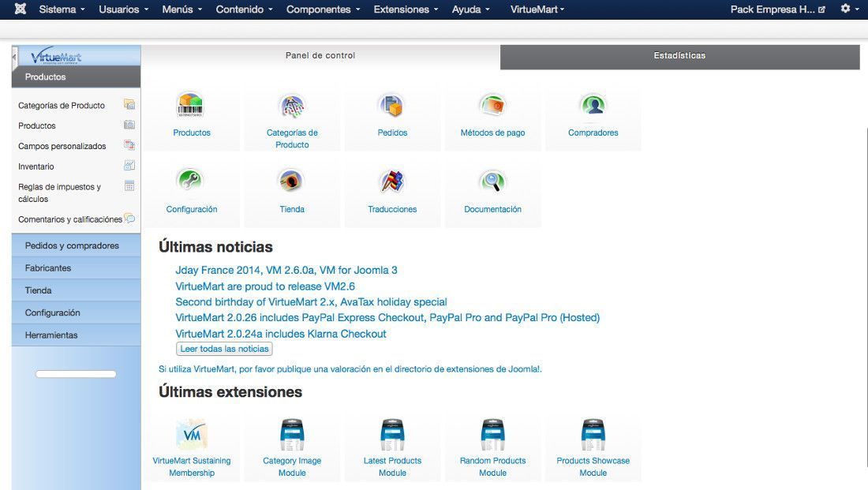Open the Pedidos panel icon

pyautogui.click(x=392, y=106)
